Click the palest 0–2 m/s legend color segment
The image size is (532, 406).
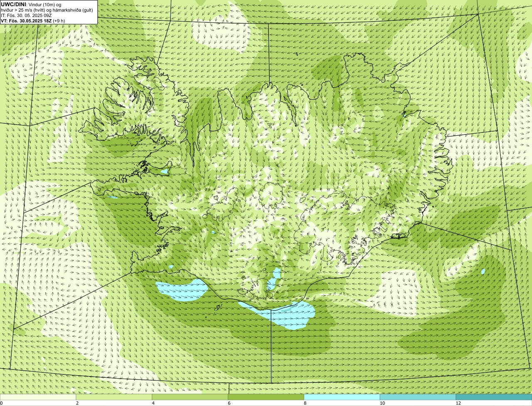(38, 397)
